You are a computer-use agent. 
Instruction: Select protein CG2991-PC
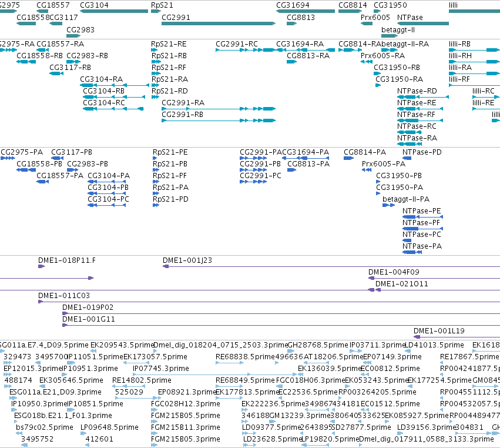pyautogui.click(x=260, y=176)
